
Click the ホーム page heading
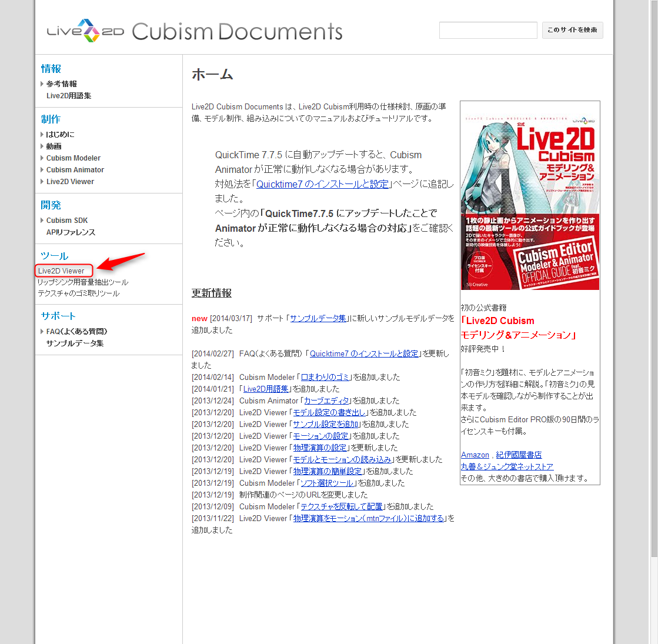212,75
